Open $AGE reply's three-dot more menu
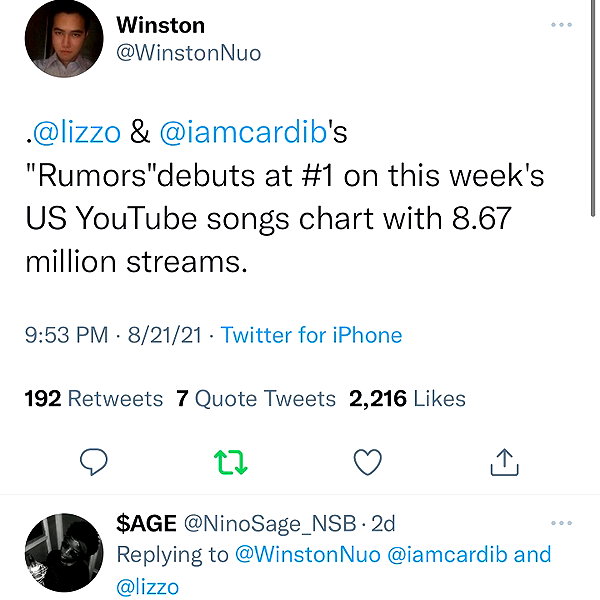 (561, 523)
